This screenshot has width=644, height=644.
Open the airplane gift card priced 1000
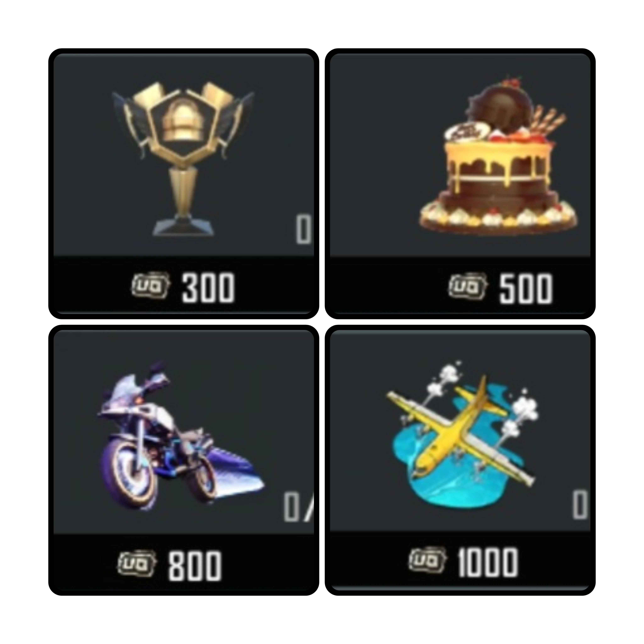point(460,460)
